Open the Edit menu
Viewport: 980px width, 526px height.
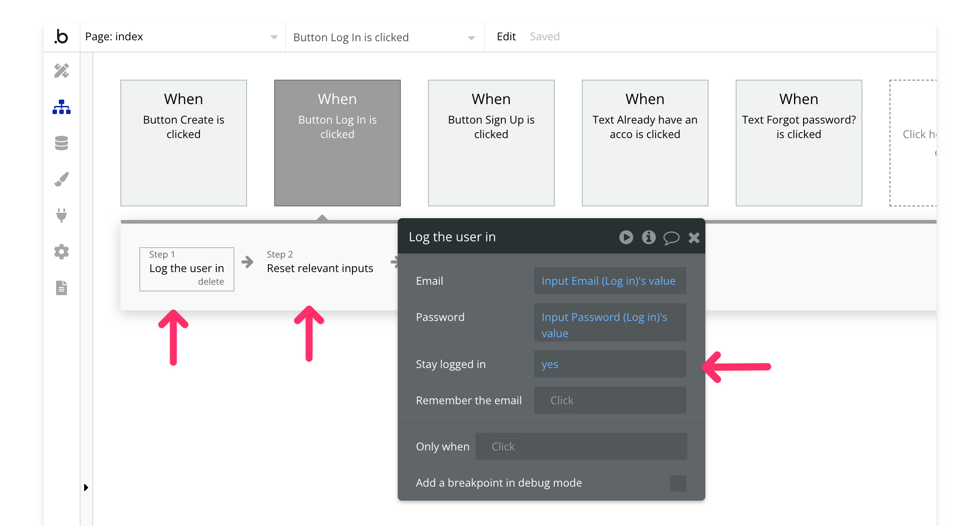(x=506, y=37)
